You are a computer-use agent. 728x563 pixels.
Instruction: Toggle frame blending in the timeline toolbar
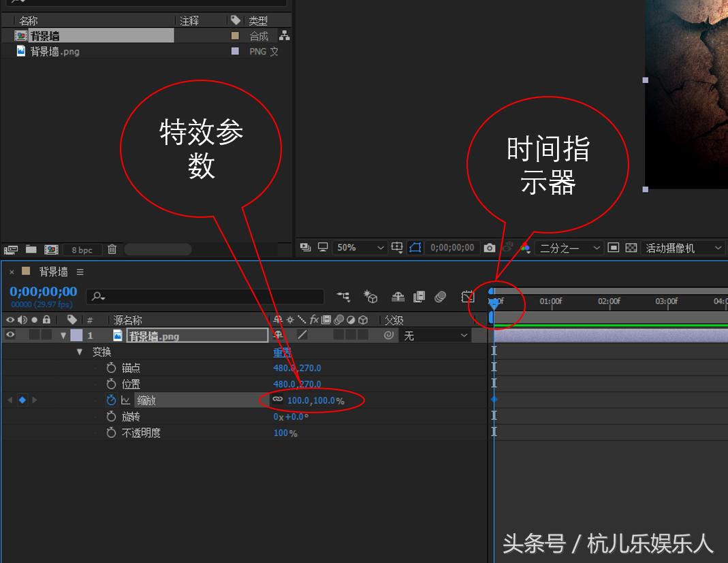coord(419,297)
